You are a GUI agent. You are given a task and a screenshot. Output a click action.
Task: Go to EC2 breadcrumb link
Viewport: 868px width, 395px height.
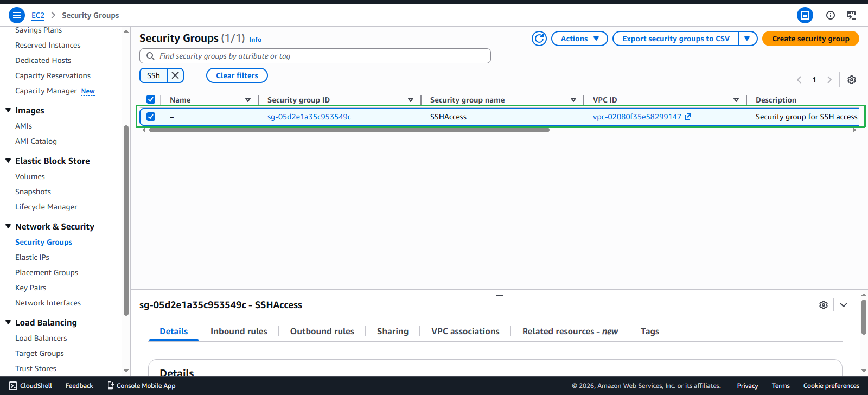(x=38, y=15)
